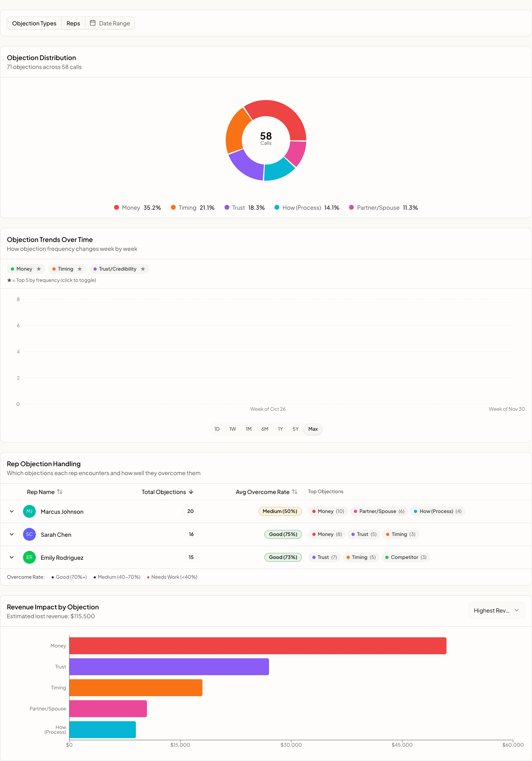Toggle the Trust/Credibility trend series chip
This screenshot has width=532, height=761.
click(x=119, y=269)
